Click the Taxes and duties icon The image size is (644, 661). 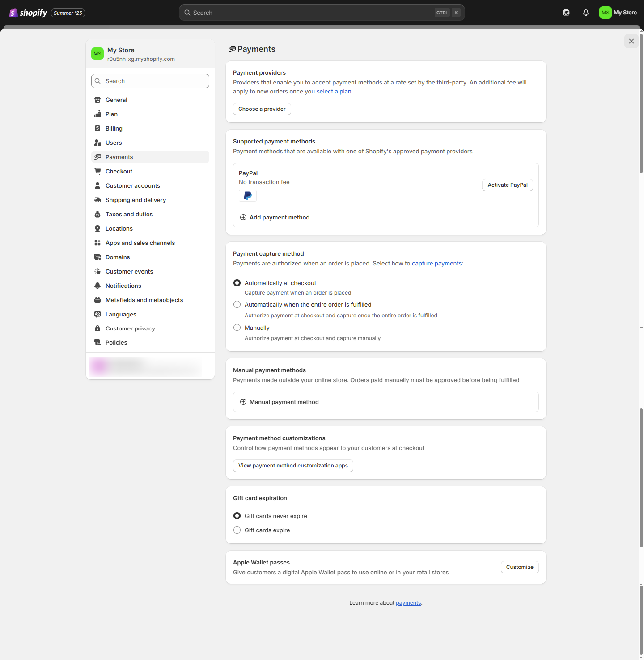(97, 214)
